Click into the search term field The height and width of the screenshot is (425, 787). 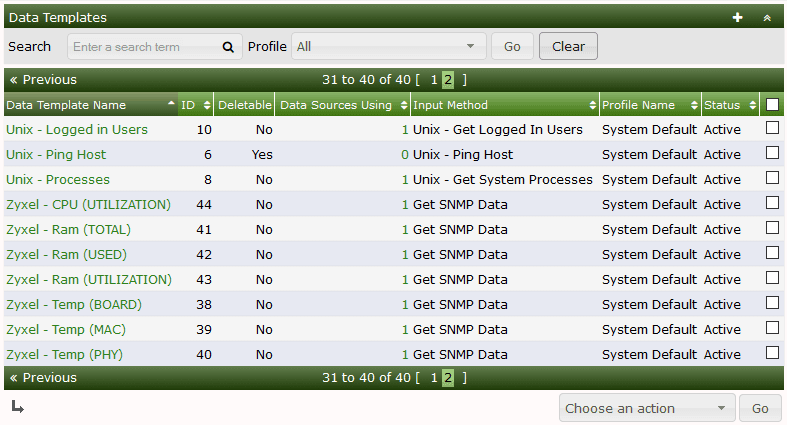click(x=143, y=47)
